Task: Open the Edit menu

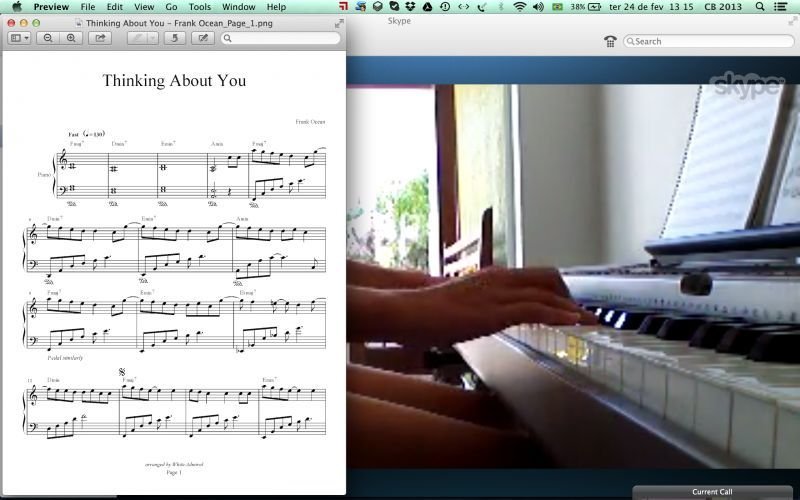Action: point(114,7)
